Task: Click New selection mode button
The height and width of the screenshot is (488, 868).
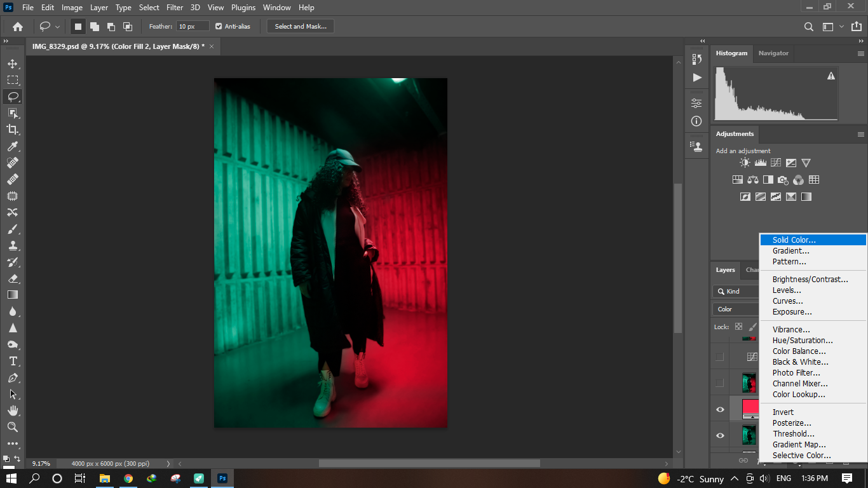Action: 78,27
